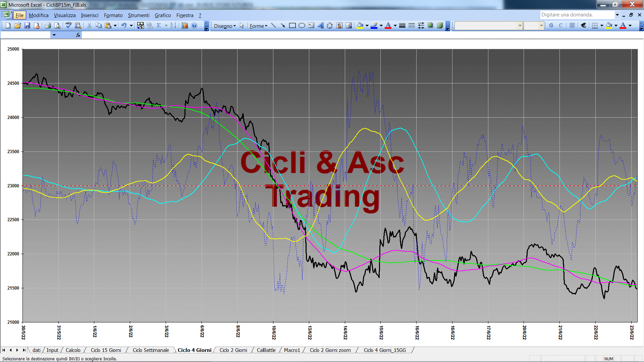Go to first sheet with tab scroll button
644x362 pixels.
[x=4, y=350]
